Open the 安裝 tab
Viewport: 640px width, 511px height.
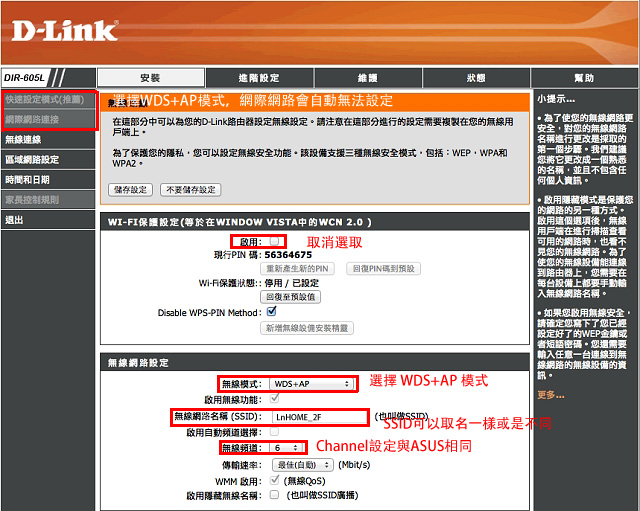(151, 78)
